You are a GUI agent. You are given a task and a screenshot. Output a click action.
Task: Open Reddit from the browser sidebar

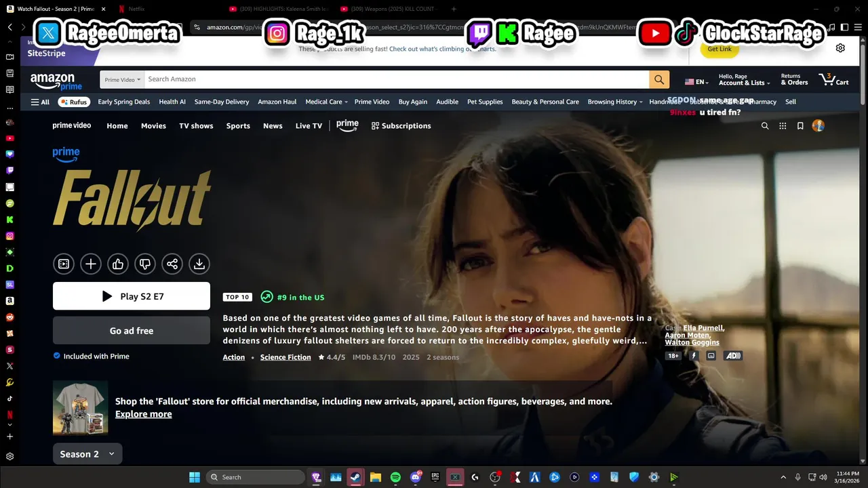coord(9,317)
